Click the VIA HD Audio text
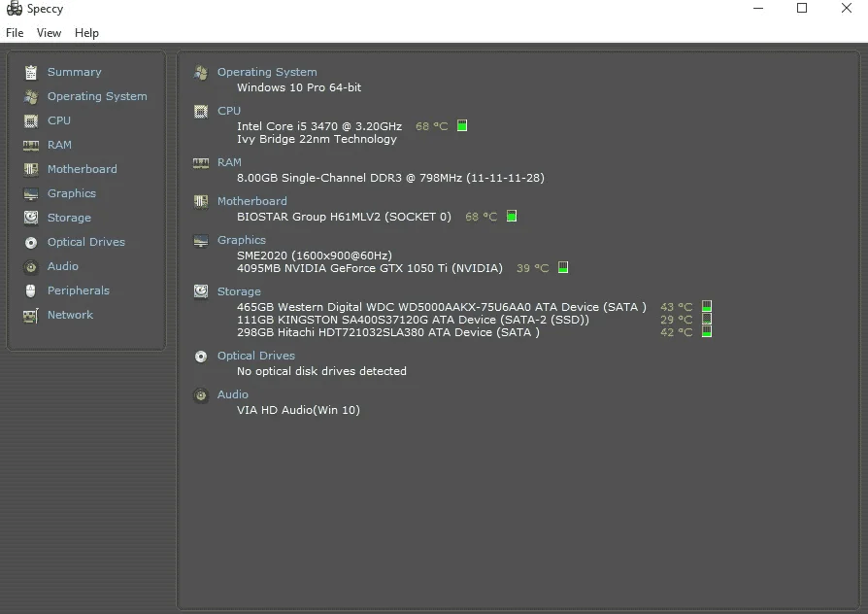The image size is (868, 614). (x=298, y=410)
